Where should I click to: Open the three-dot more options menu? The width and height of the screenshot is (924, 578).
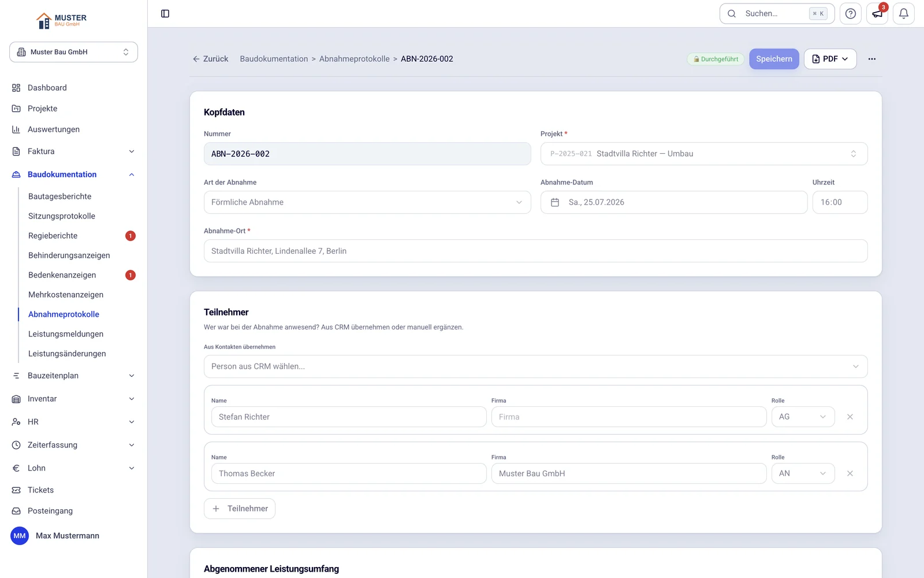(872, 59)
